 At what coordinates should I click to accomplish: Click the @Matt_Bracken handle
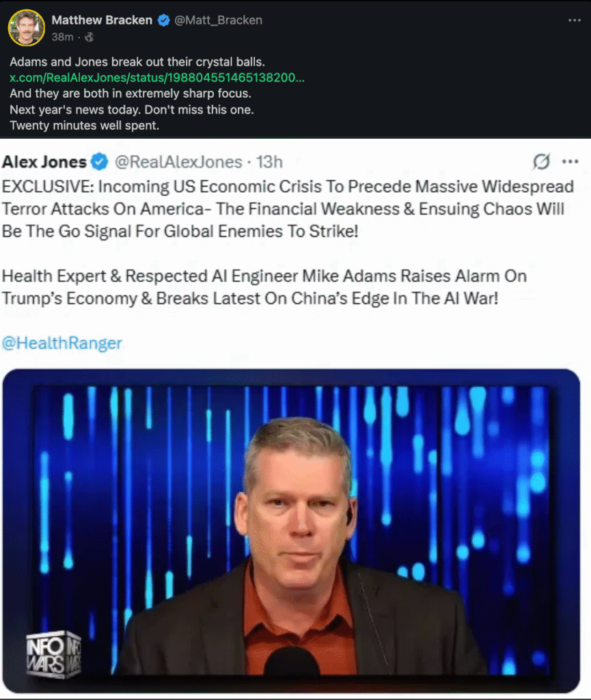click(218, 20)
